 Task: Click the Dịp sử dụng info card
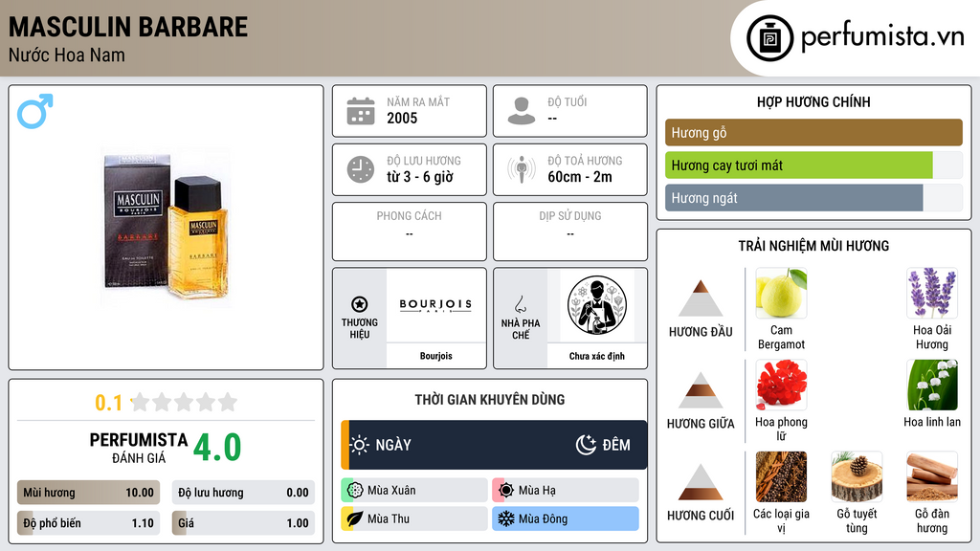tap(570, 231)
